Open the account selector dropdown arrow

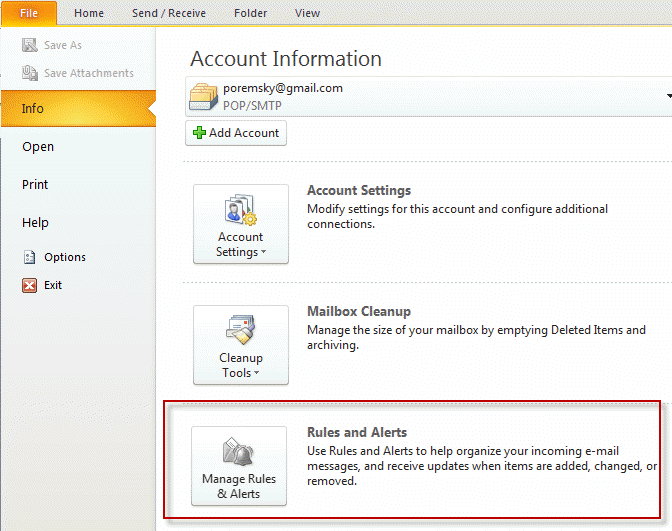pyautogui.click(x=667, y=96)
